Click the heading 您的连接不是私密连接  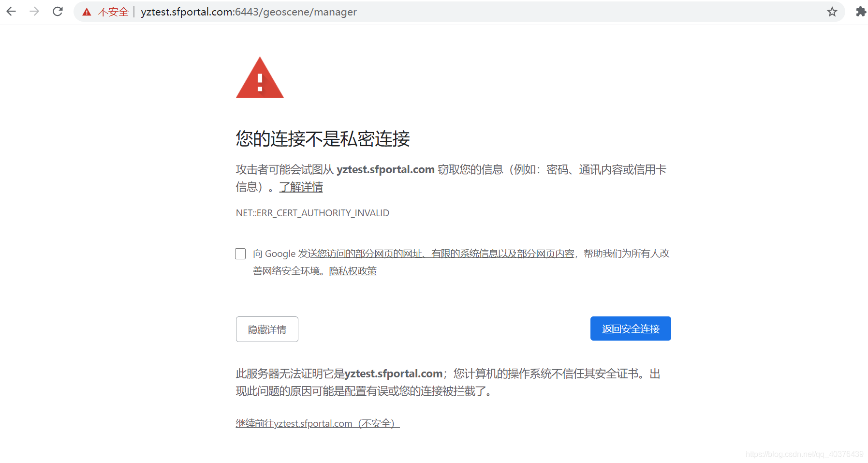pyautogui.click(x=323, y=139)
